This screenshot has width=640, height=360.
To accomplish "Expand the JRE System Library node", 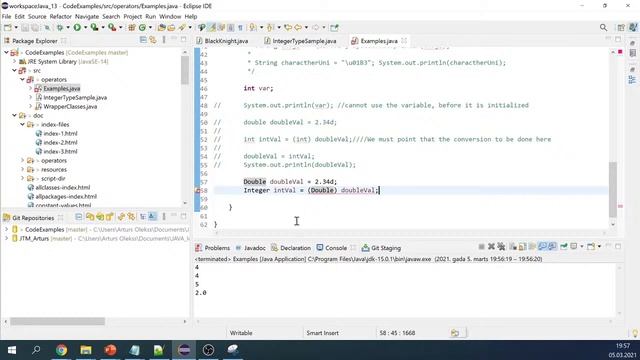I will 14,62.
